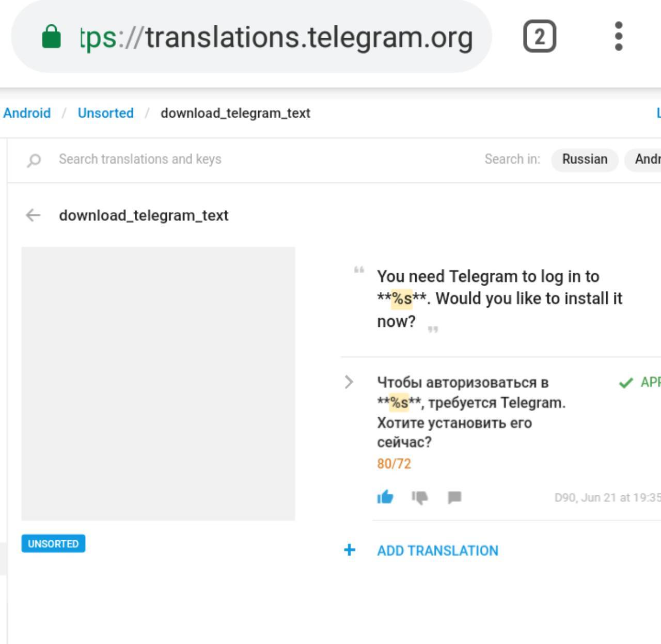
Task: Go to the Android breadcrumb link
Action: click(27, 113)
